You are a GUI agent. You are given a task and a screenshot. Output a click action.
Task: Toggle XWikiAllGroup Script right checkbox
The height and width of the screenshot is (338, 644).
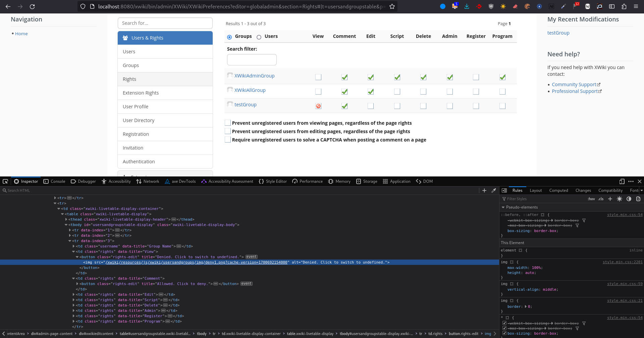(x=397, y=92)
